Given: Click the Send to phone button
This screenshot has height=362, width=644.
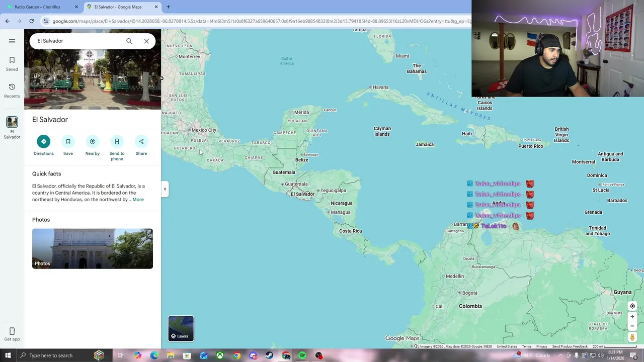Looking at the screenshot, I should click(117, 148).
